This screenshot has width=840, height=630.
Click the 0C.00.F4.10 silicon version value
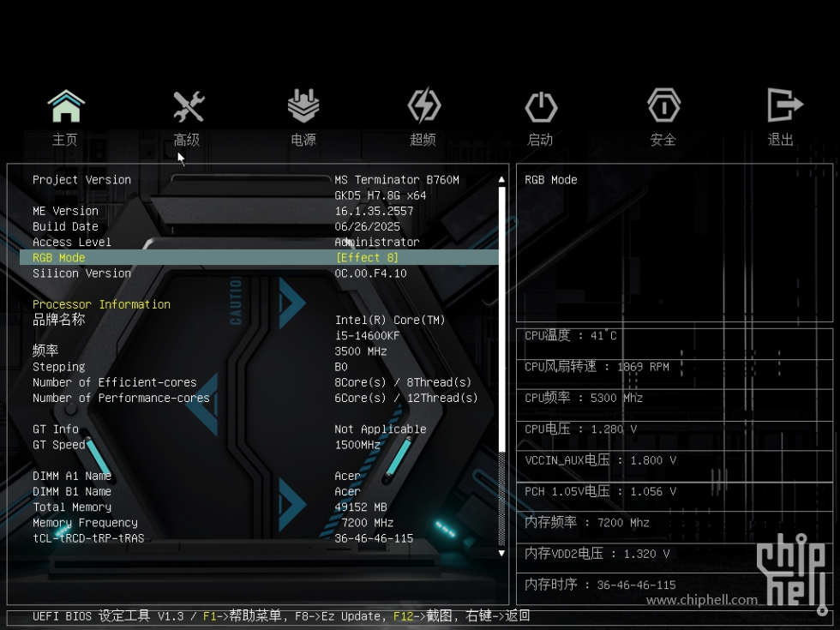(x=370, y=273)
